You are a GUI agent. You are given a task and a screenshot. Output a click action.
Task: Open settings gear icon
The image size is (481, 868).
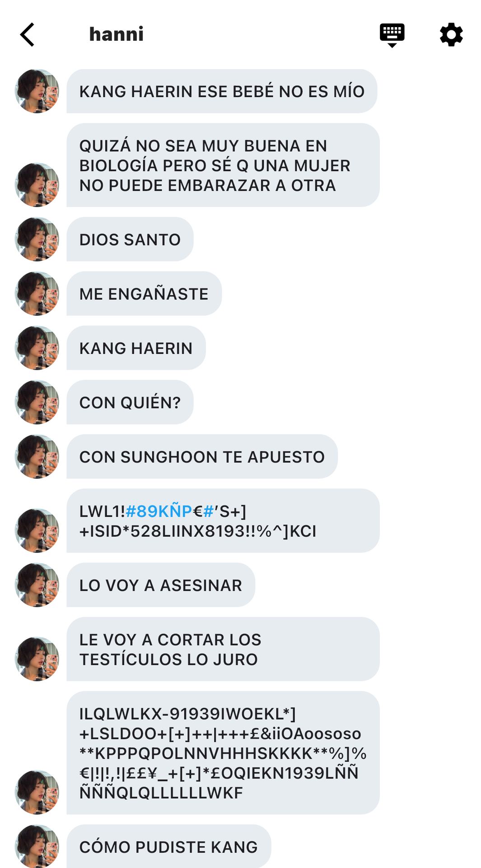[x=451, y=35]
